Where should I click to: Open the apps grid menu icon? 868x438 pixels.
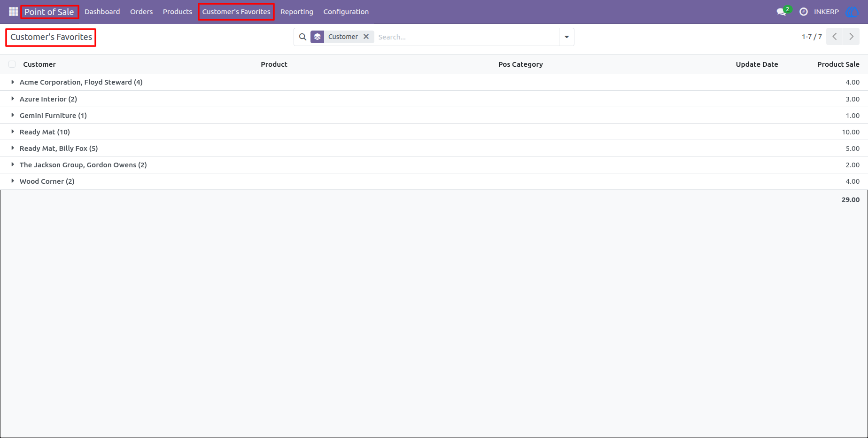13,12
